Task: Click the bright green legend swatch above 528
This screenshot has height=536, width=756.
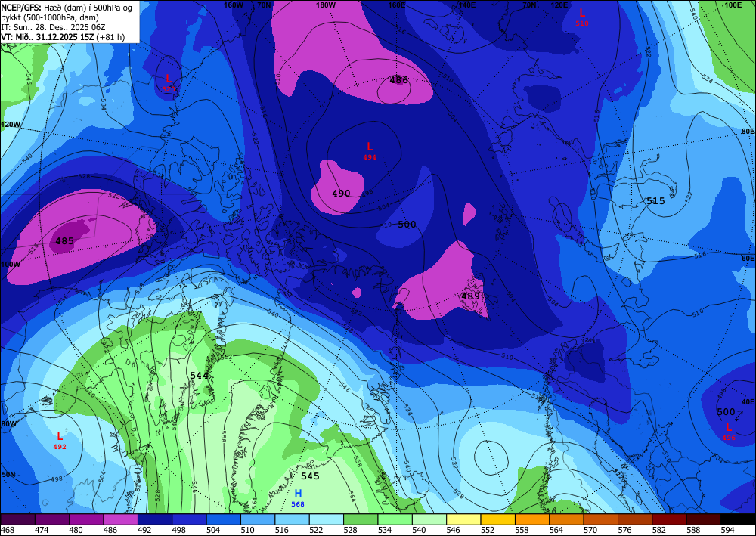Action: pyautogui.click(x=360, y=519)
